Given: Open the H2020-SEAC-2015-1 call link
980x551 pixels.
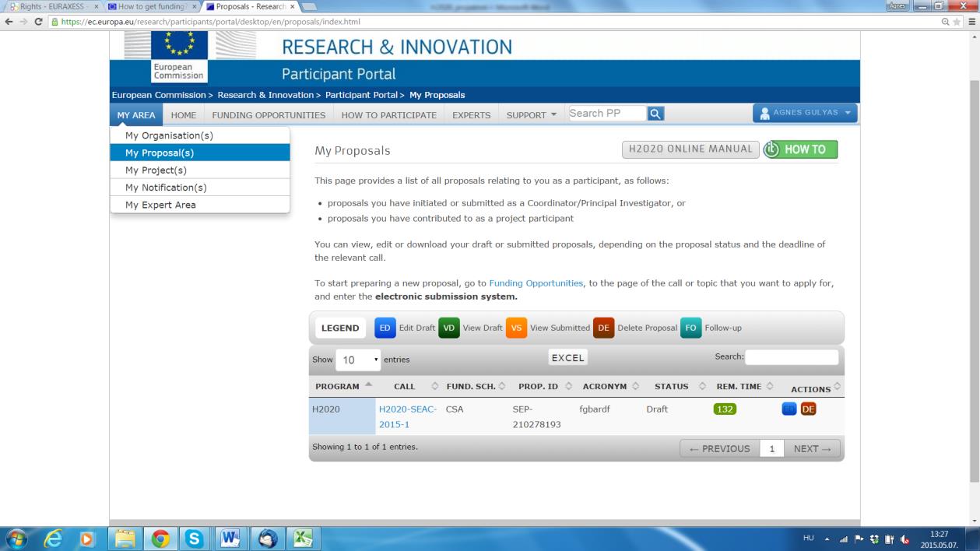Looking at the screenshot, I should [x=408, y=416].
